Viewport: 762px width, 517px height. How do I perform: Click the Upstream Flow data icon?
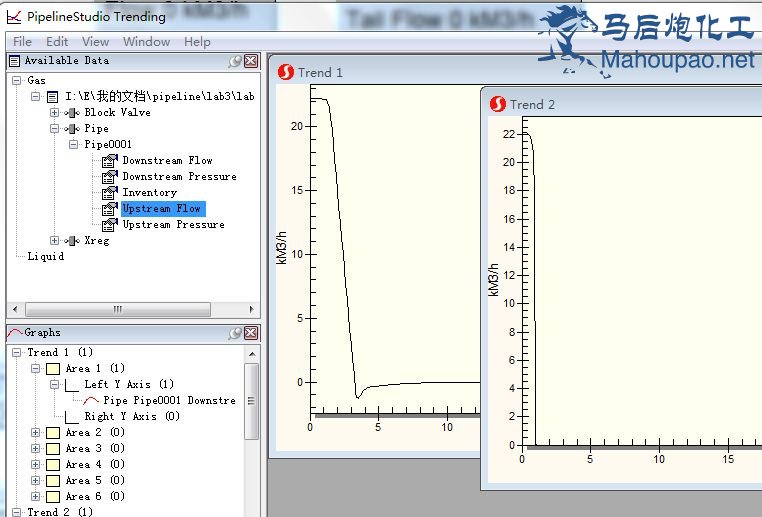[110, 209]
